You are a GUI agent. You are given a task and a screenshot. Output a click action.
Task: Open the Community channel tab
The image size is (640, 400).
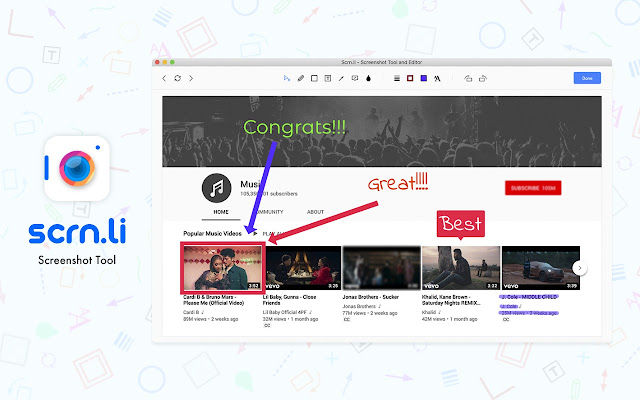[x=269, y=212]
